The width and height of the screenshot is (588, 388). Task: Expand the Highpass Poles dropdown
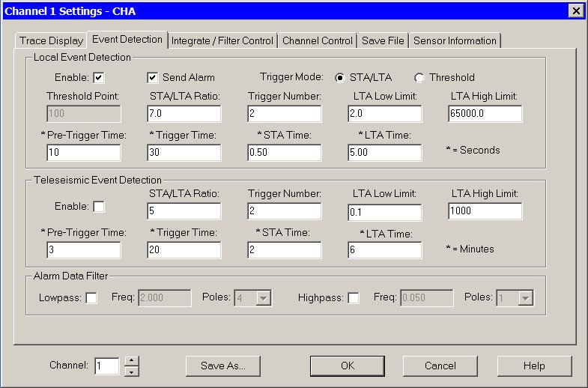click(x=525, y=298)
